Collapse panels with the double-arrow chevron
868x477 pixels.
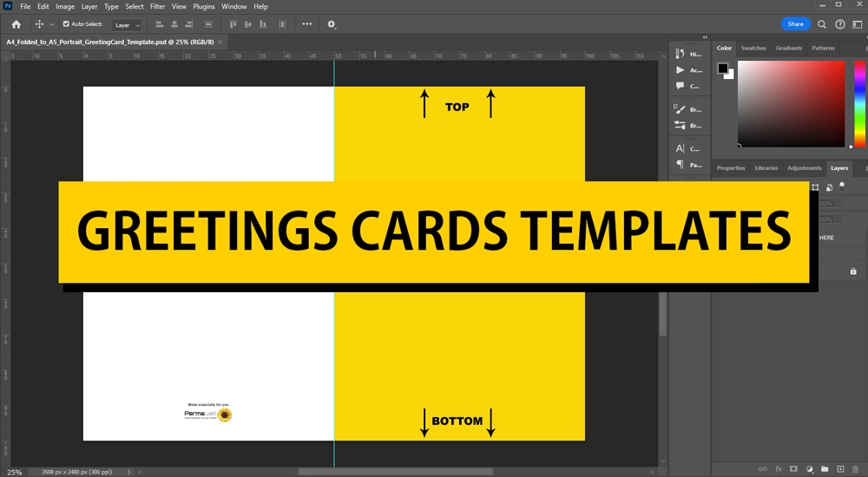(x=704, y=37)
